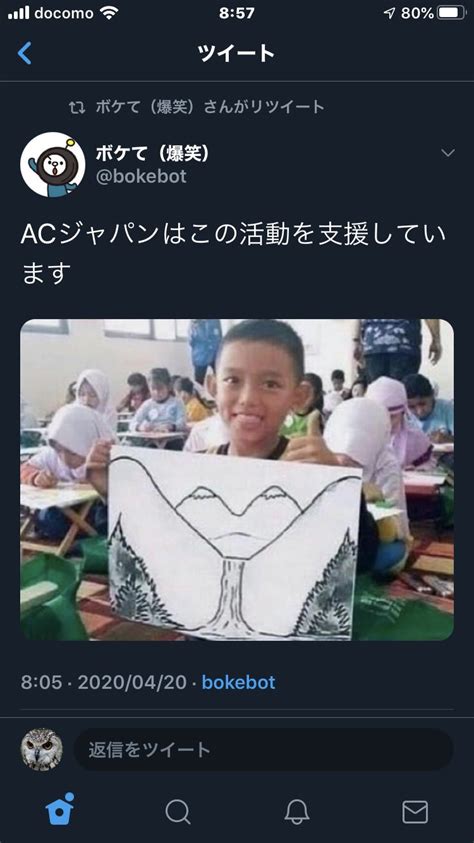
Task: Tap the ボケて（爆笑） display name
Action: click(152, 153)
